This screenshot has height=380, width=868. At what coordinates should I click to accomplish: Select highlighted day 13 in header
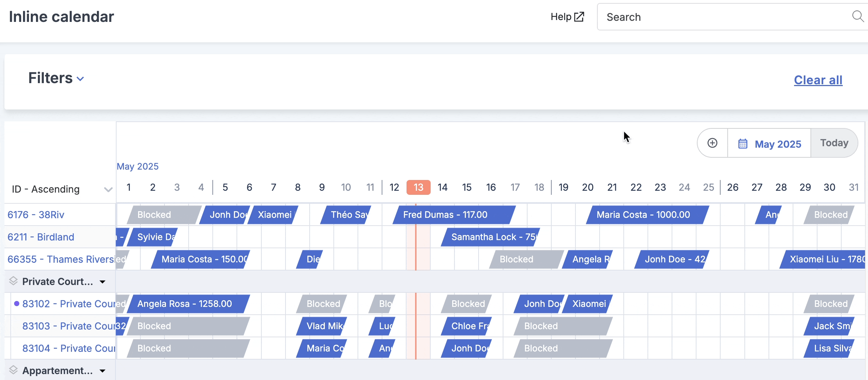[x=418, y=187]
